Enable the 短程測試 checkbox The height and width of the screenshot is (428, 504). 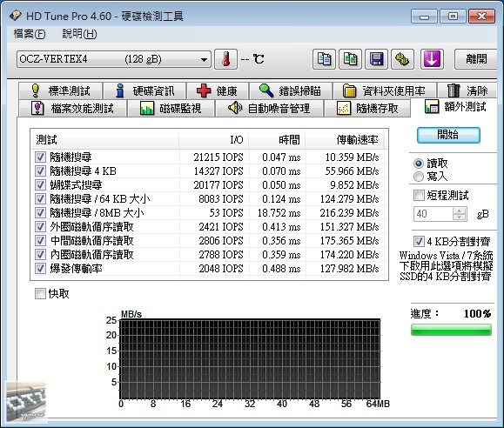point(419,195)
